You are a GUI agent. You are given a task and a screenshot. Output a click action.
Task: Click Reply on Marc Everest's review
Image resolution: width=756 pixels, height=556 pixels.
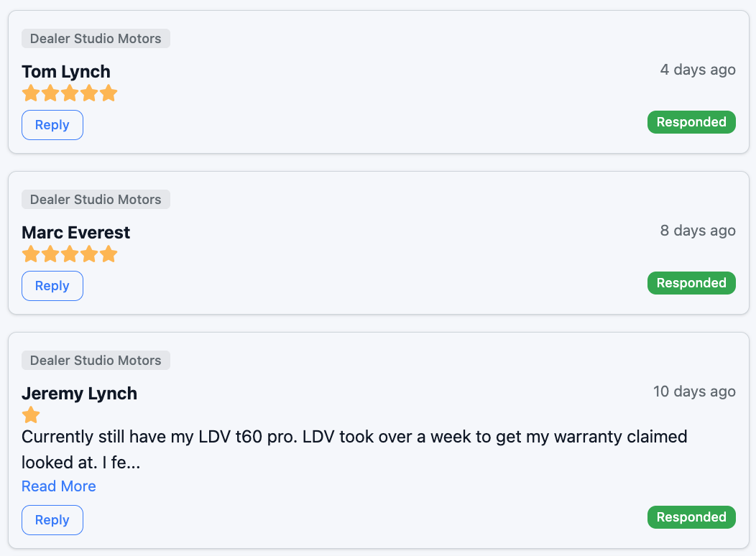pos(52,286)
